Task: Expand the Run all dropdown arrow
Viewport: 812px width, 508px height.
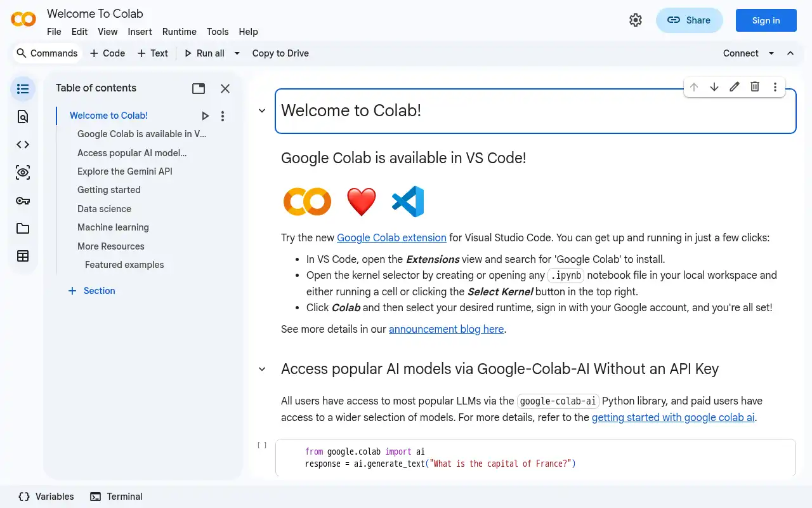Action: tap(237, 53)
